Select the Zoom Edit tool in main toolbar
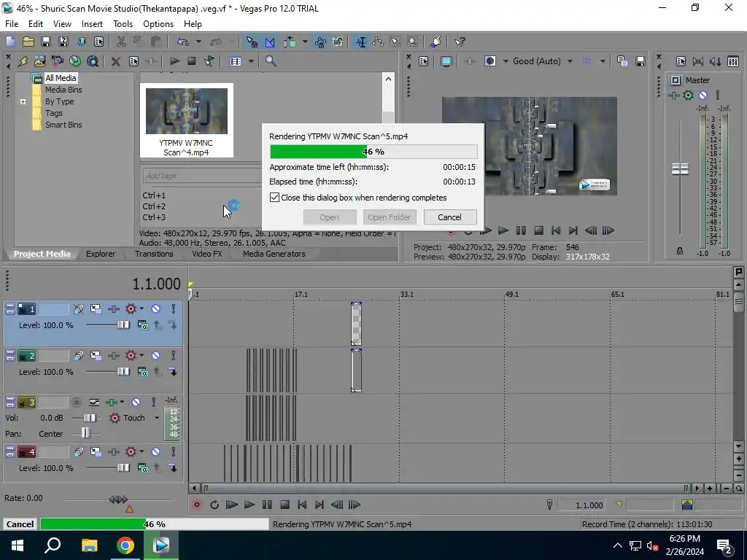Image resolution: width=747 pixels, height=560 pixels. [x=413, y=42]
